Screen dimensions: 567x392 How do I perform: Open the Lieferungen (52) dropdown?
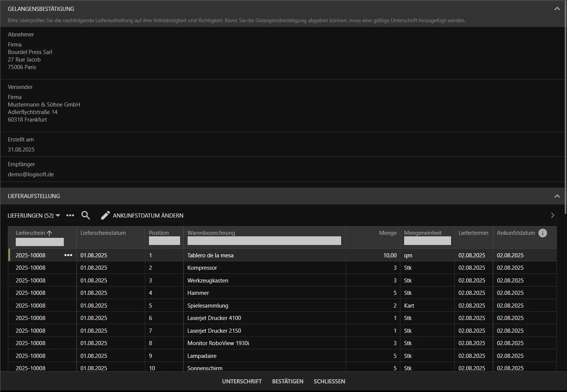pos(34,215)
